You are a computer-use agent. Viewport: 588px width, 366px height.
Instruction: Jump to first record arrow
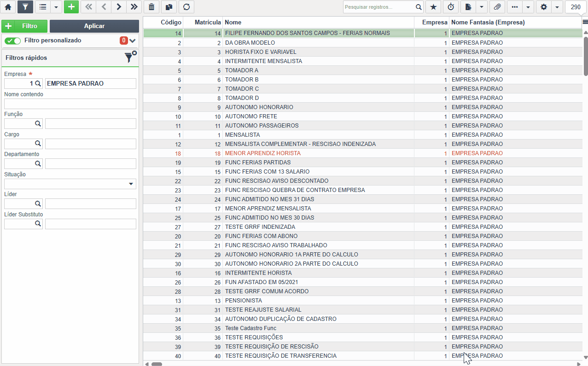tap(89, 7)
